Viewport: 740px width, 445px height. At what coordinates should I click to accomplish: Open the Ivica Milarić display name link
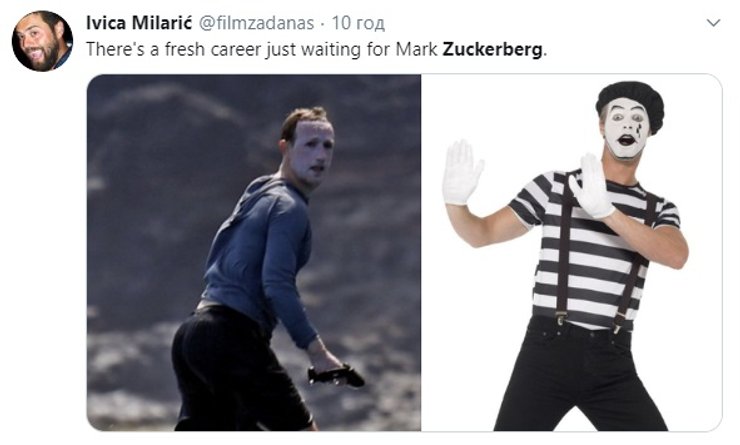pos(139,22)
